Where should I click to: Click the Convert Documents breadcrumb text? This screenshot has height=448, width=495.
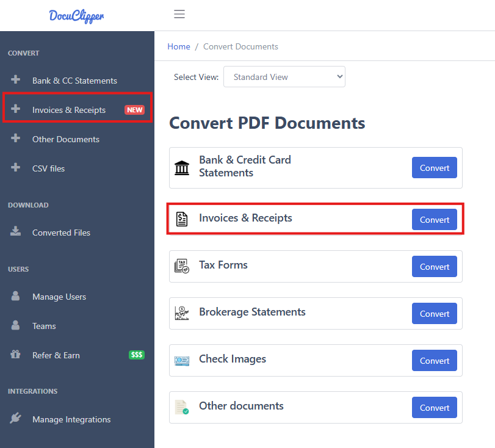pyautogui.click(x=240, y=46)
